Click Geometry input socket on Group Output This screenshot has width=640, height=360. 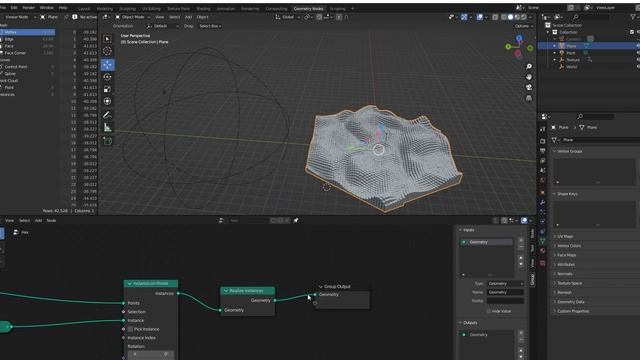pyautogui.click(x=315, y=294)
